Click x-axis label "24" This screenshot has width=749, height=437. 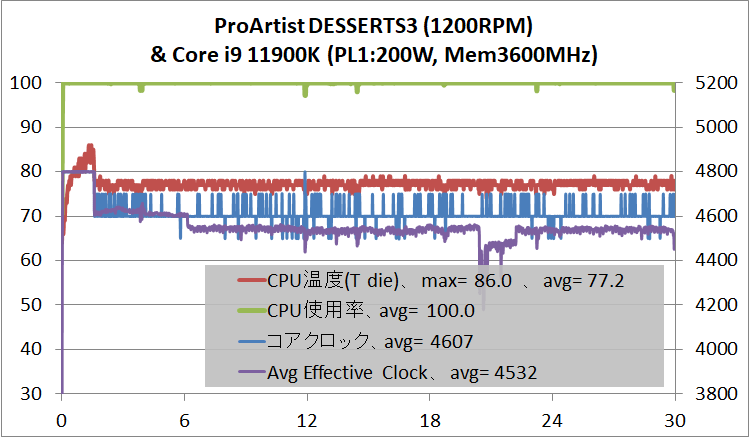click(x=552, y=421)
